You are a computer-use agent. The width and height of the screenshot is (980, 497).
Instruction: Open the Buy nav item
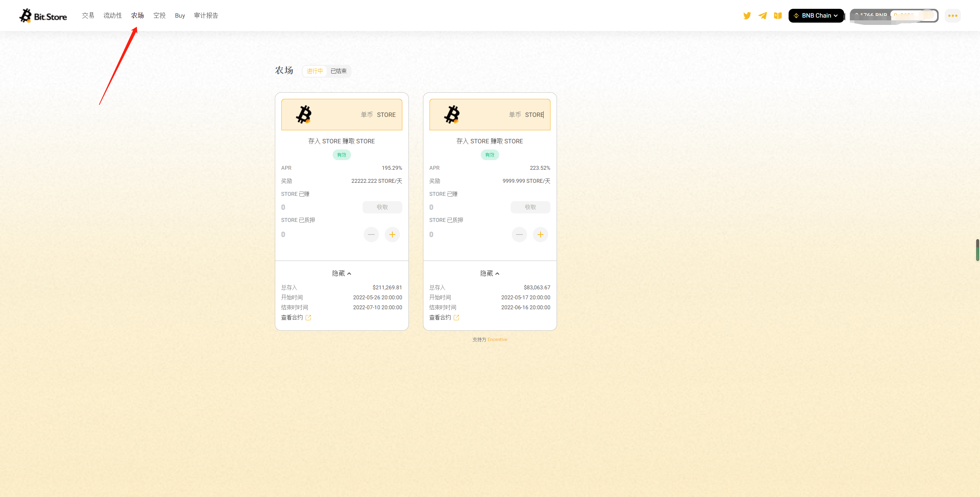click(180, 16)
